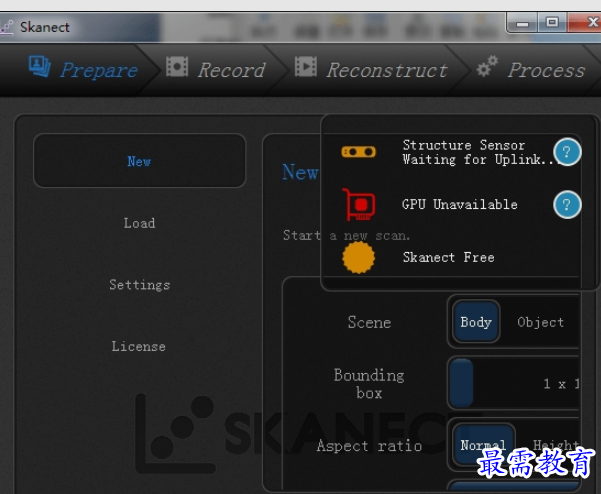
Task: Click the Aspect ratio label
Action: coord(369,446)
